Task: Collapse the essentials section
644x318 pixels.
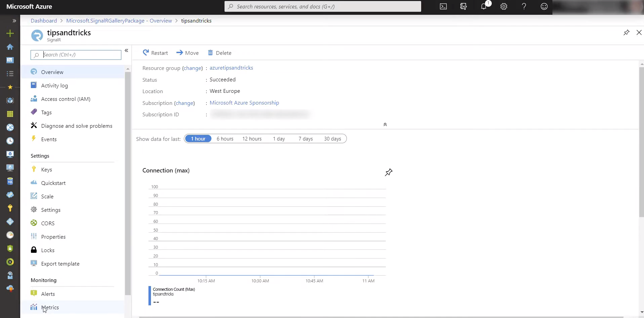Action: point(385,124)
